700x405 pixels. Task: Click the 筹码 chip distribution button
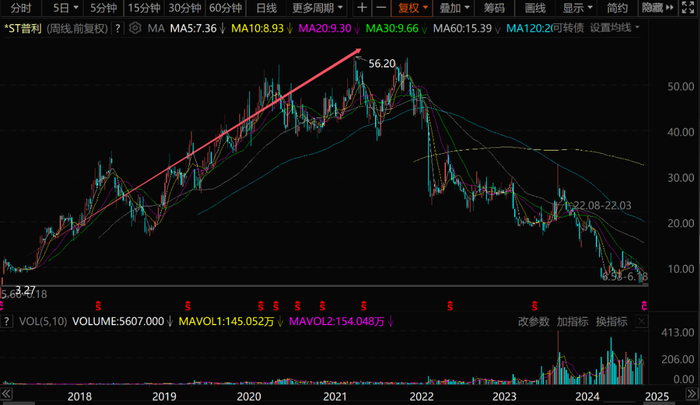494,8
